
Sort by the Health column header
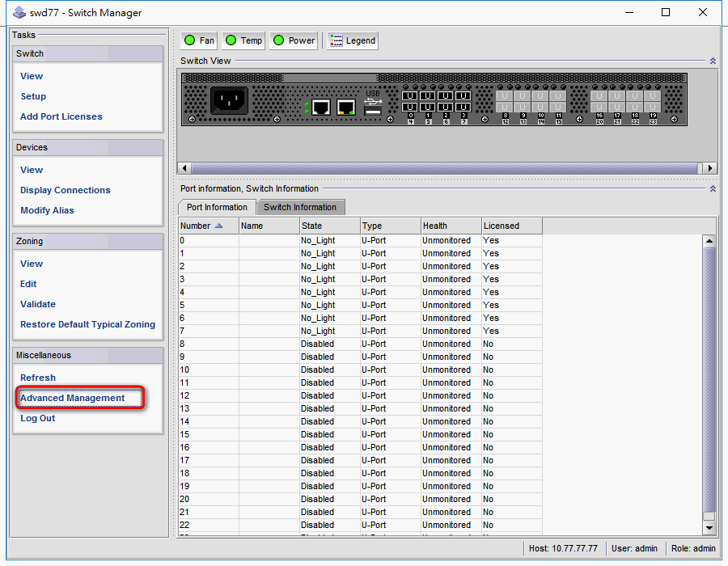click(x=451, y=226)
